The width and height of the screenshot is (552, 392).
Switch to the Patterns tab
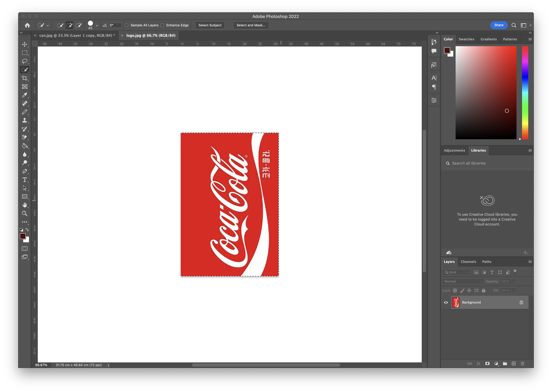(x=510, y=39)
